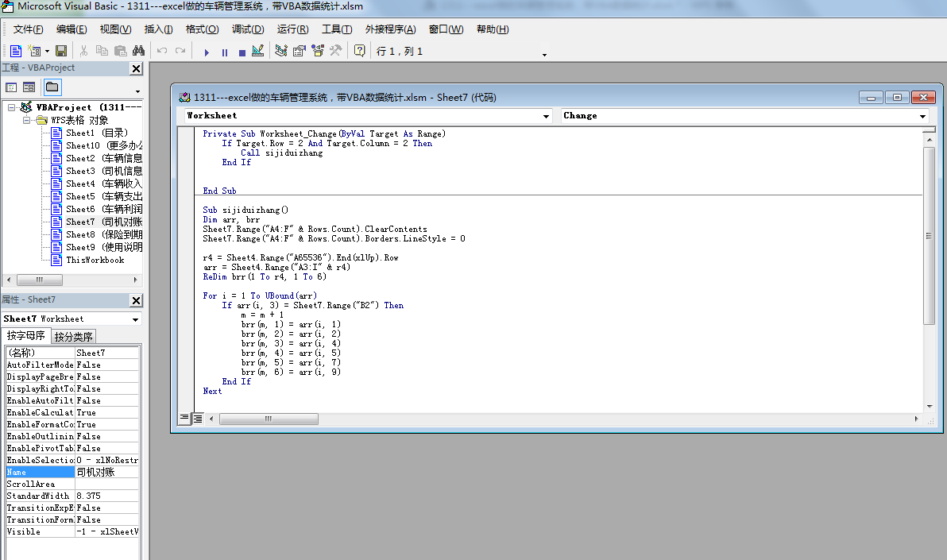Open Find with the binoculars icon
This screenshot has width=947, height=560.
click(138, 52)
